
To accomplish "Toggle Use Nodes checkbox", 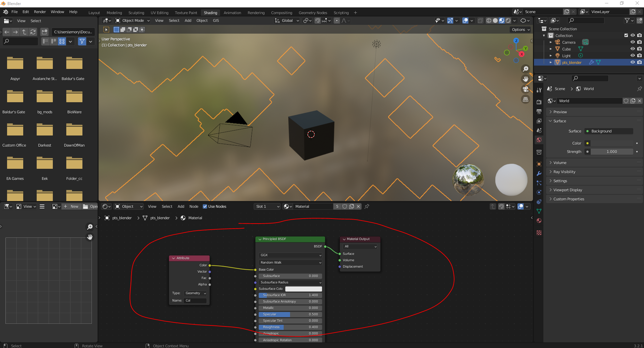I will tap(205, 206).
